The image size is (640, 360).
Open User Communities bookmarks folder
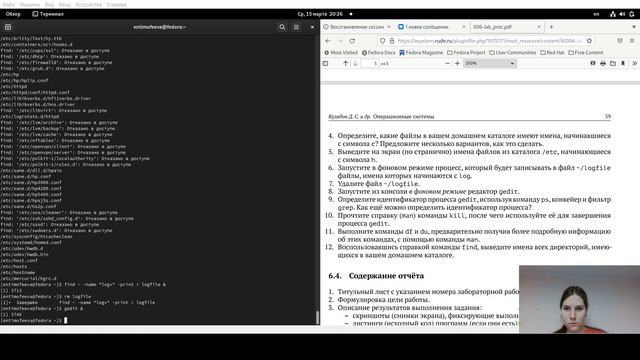(513, 53)
